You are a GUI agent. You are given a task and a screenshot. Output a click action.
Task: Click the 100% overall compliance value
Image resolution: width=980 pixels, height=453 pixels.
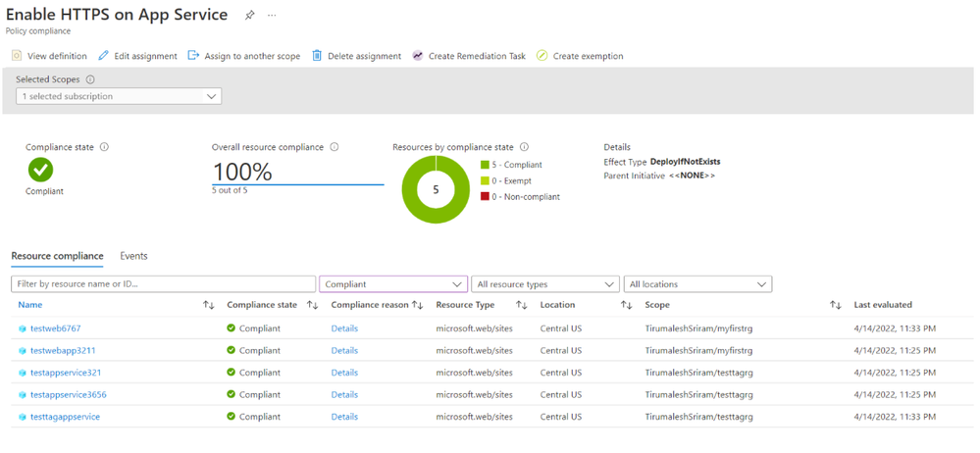pos(242,173)
